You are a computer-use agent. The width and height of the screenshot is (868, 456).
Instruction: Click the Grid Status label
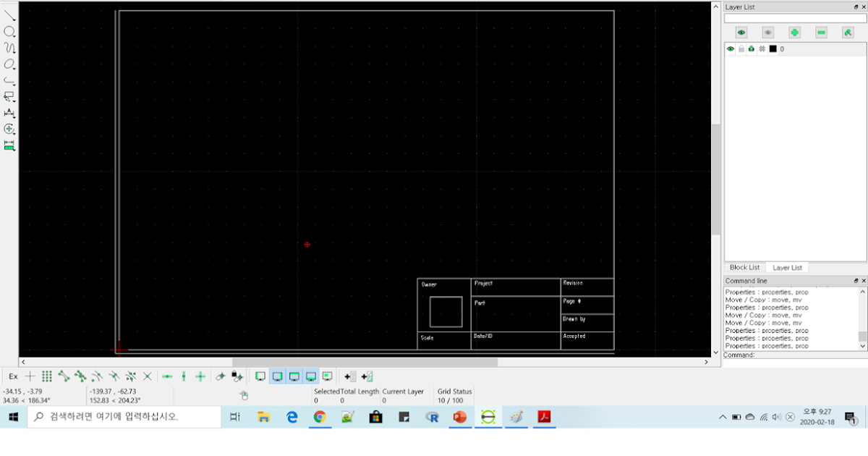(454, 392)
